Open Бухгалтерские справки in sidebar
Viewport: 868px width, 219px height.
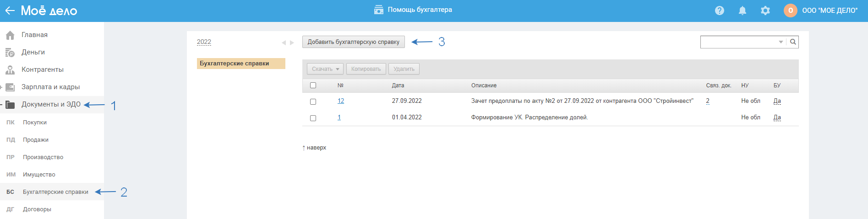55,192
